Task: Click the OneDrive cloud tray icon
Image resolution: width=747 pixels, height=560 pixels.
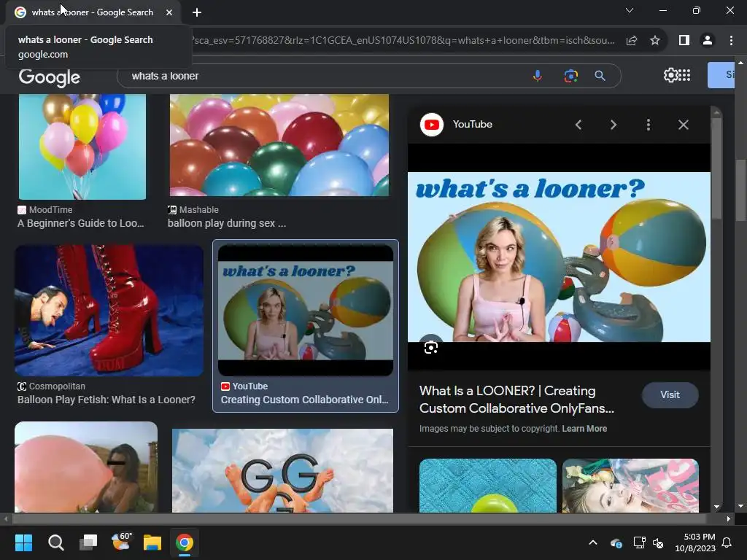Action: coord(616,542)
